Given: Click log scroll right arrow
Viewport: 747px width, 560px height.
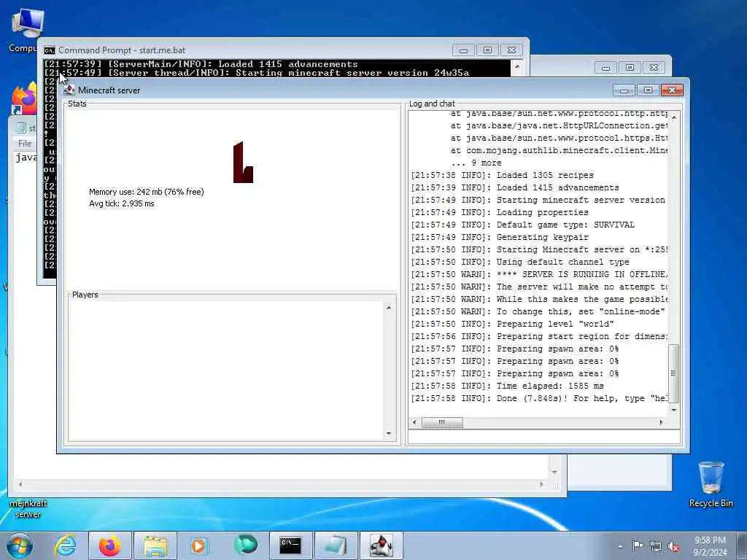Looking at the screenshot, I should (x=661, y=422).
